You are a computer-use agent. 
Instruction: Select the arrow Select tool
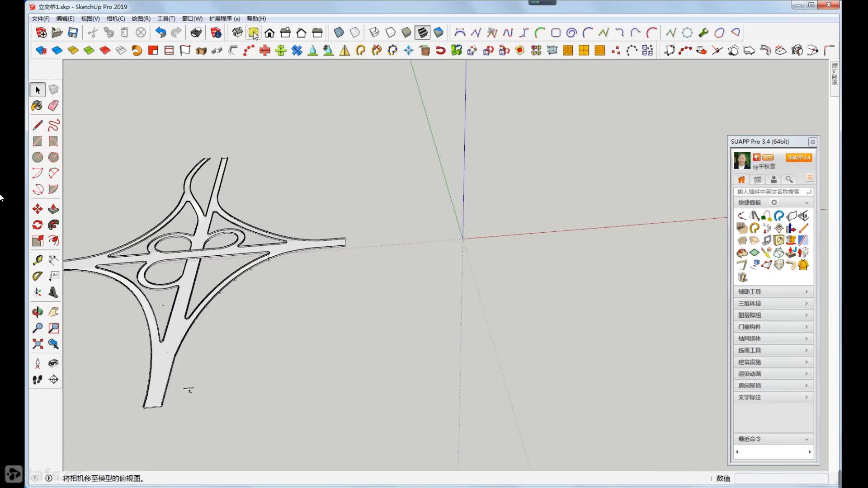38,90
